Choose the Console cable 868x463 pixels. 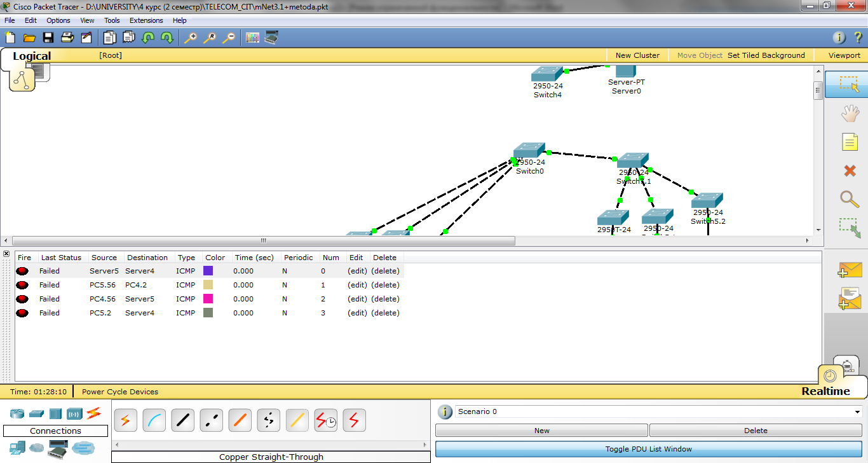(154, 420)
